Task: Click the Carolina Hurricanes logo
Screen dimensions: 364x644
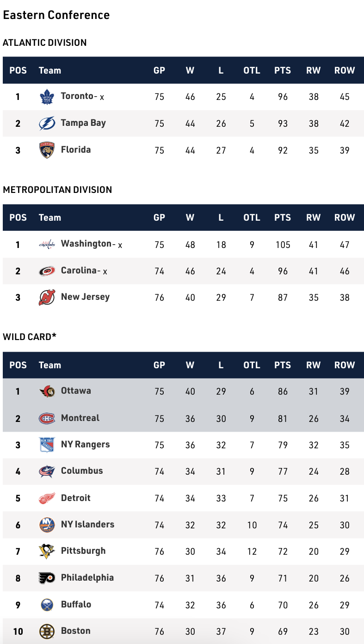Action: [47, 271]
